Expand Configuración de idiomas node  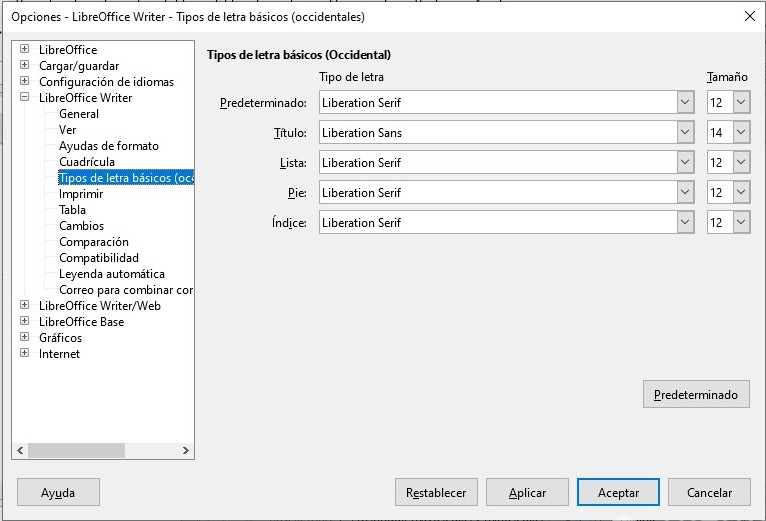[x=24, y=81]
